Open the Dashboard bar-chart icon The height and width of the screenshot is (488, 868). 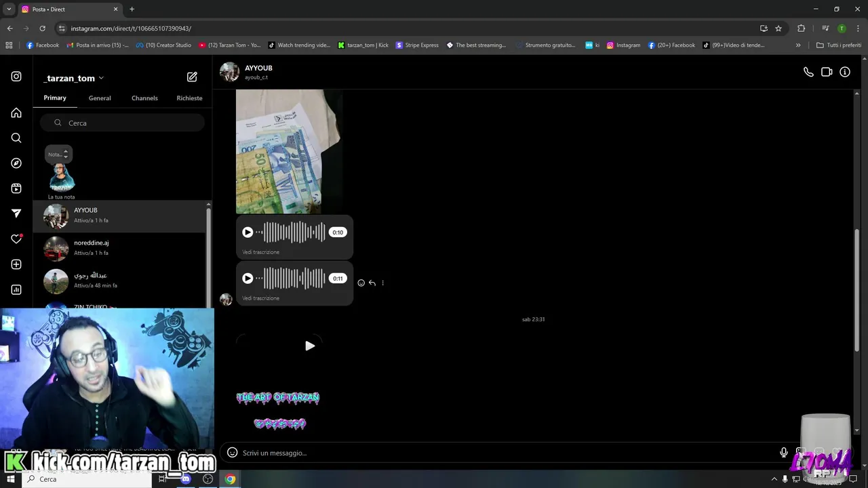(16, 289)
